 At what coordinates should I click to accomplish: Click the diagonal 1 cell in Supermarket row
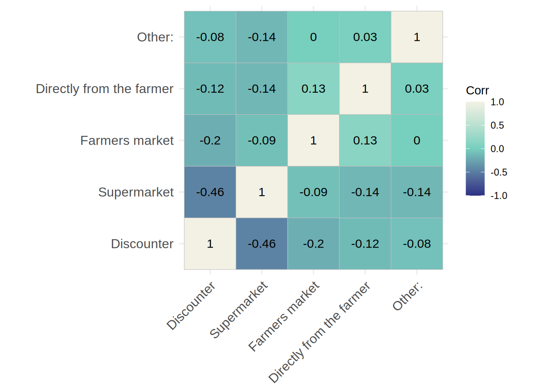[262, 192]
